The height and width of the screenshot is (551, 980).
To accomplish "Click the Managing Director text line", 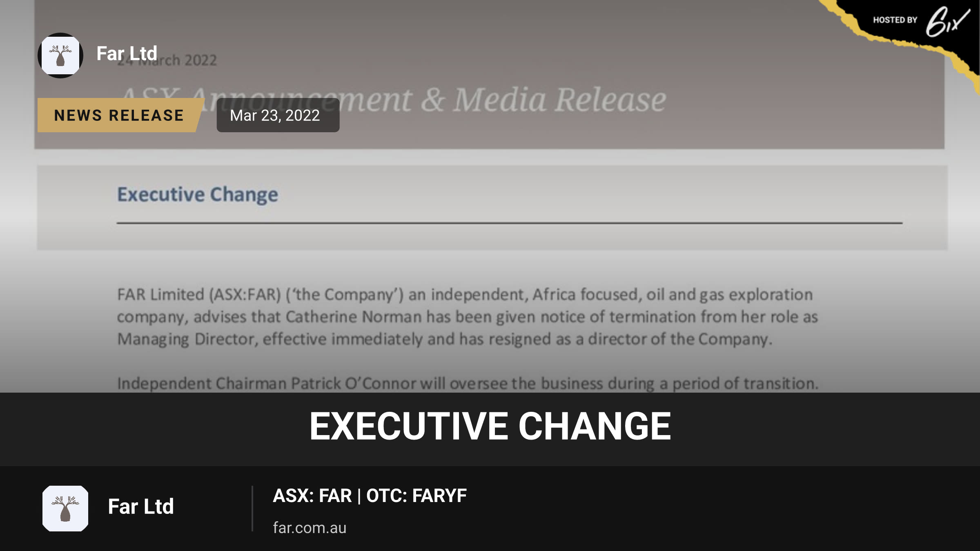I will coord(445,339).
